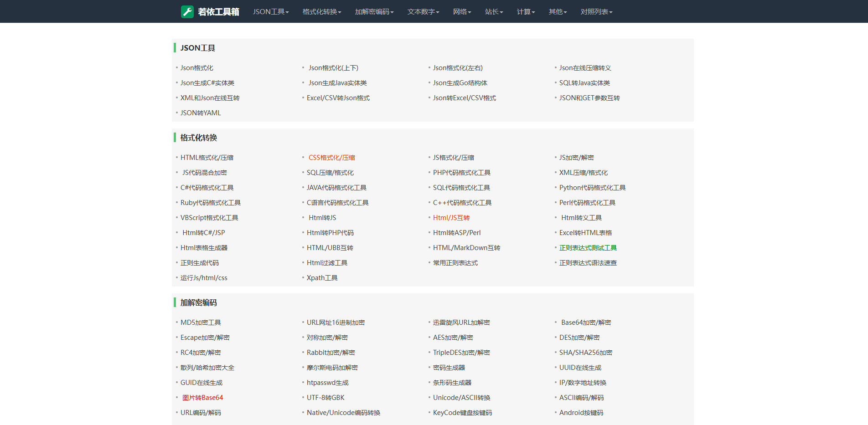Viewport: 868px width, 425px height.
Task: Open the JSON工具 dropdown menu
Action: click(x=270, y=11)
